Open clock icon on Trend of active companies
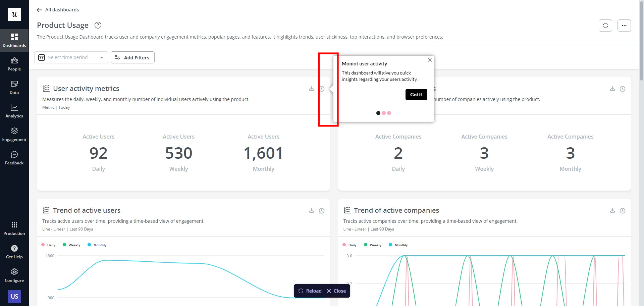644x306 pixels. [x=622, y=211]
